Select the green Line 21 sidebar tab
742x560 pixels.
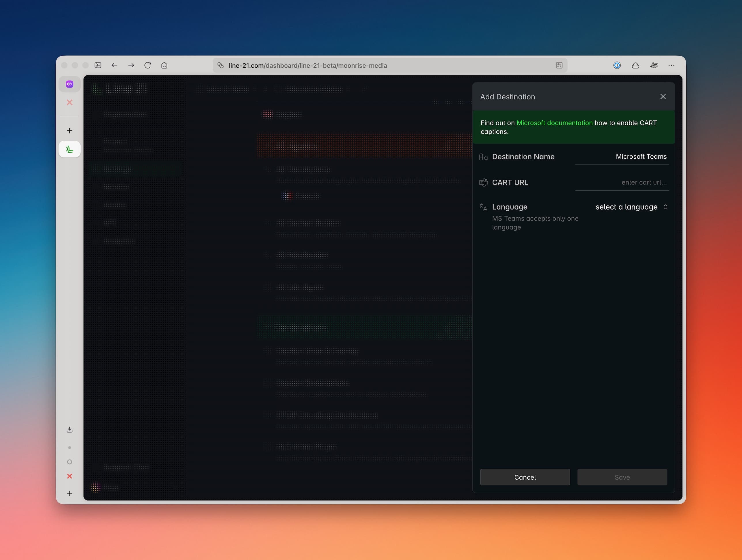[x=69, y=149]
